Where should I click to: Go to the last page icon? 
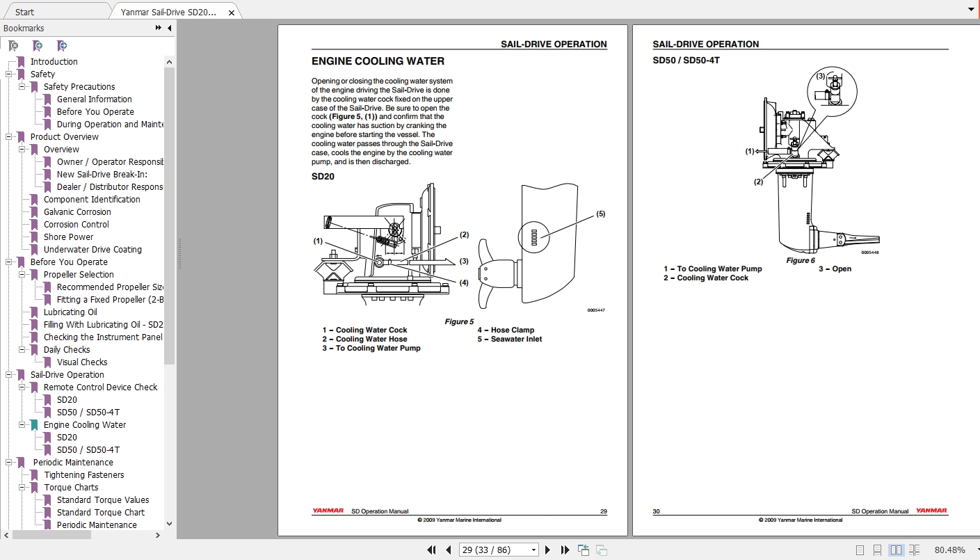click(x=564, y=550)
